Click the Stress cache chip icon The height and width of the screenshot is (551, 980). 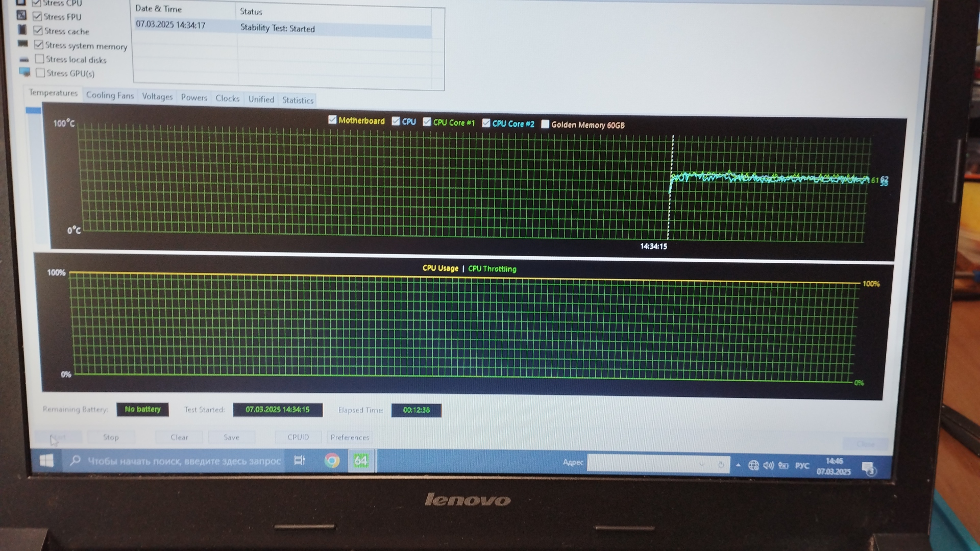(x=22, y=30)
